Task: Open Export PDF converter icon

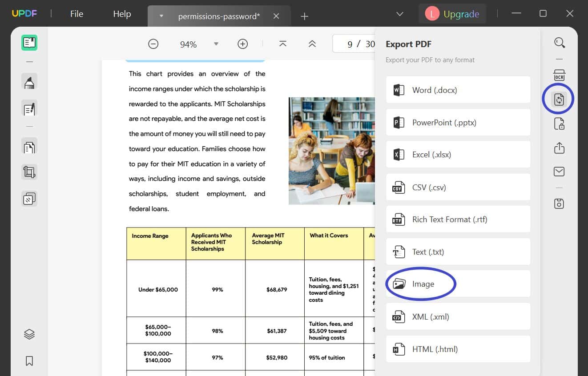Action: pos(559,99)
